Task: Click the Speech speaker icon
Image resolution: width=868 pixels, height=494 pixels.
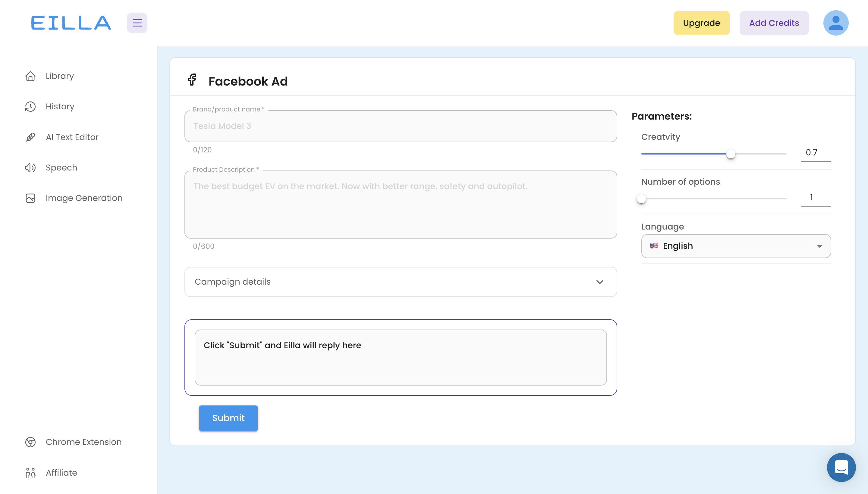Action: (x=30, y=167)
